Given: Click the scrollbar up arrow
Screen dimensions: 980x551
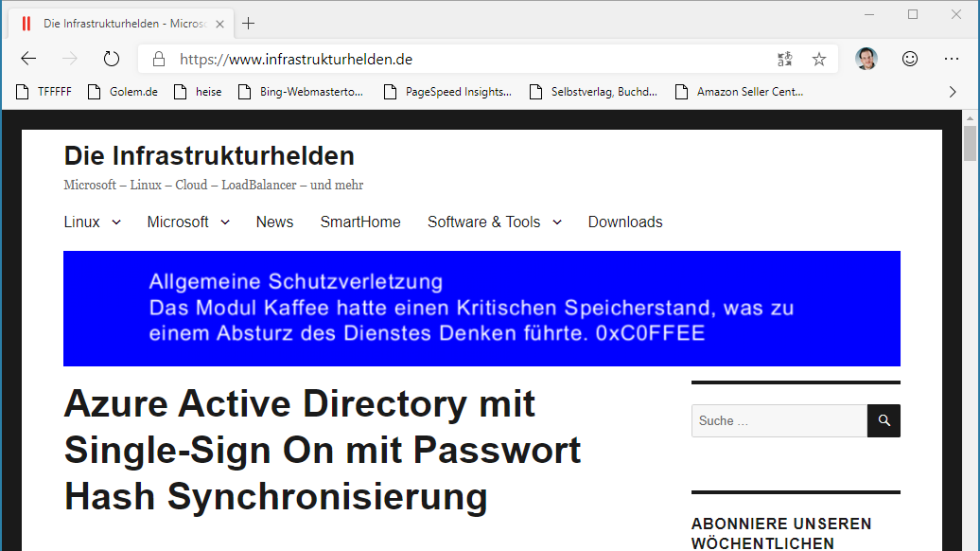Looking at the screenshot, I should [x=970, y=117].
